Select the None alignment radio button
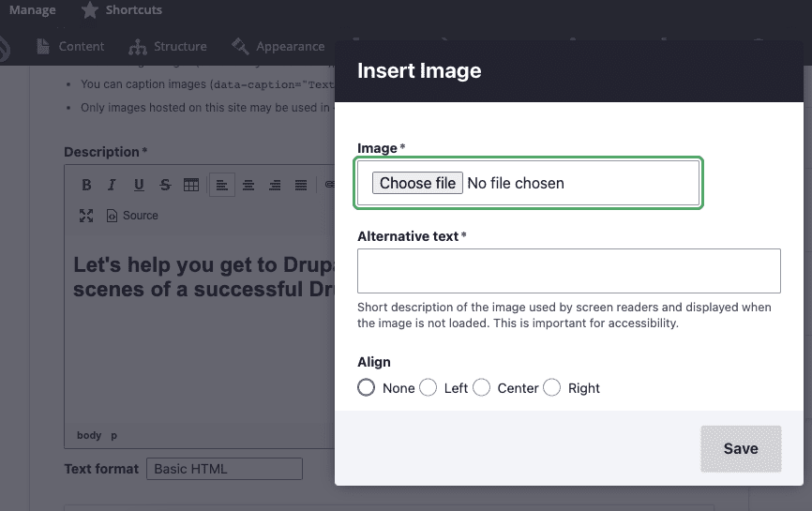812x511 pixels. pos(367,387)
